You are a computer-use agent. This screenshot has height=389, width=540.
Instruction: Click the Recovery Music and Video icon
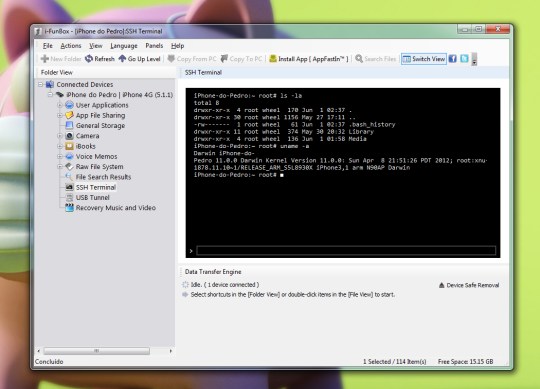(x=70, y=208)
